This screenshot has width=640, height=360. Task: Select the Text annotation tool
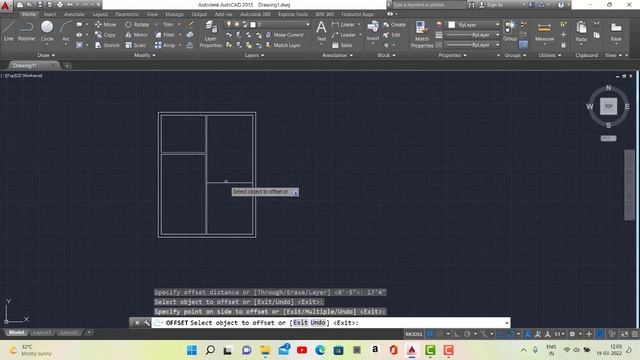[321, 31]
